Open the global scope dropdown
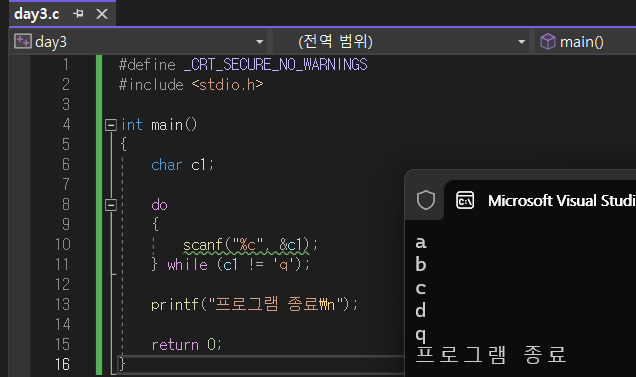This screenshot has height=377, width=636. tap(401, 41)
